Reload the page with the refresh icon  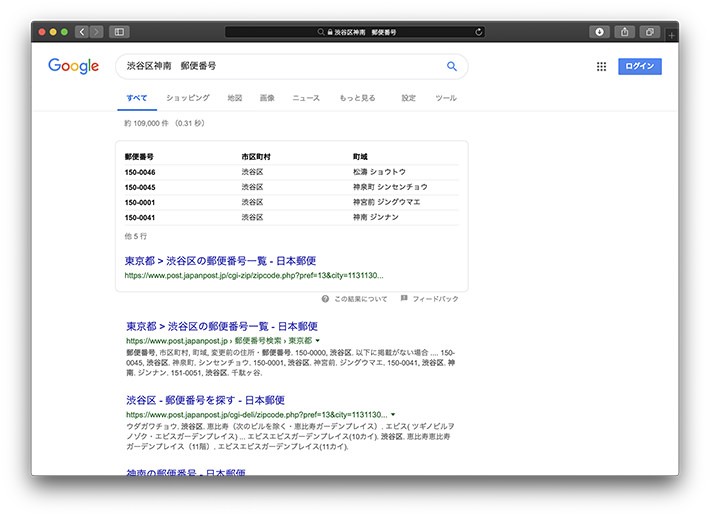pos(479,32)
